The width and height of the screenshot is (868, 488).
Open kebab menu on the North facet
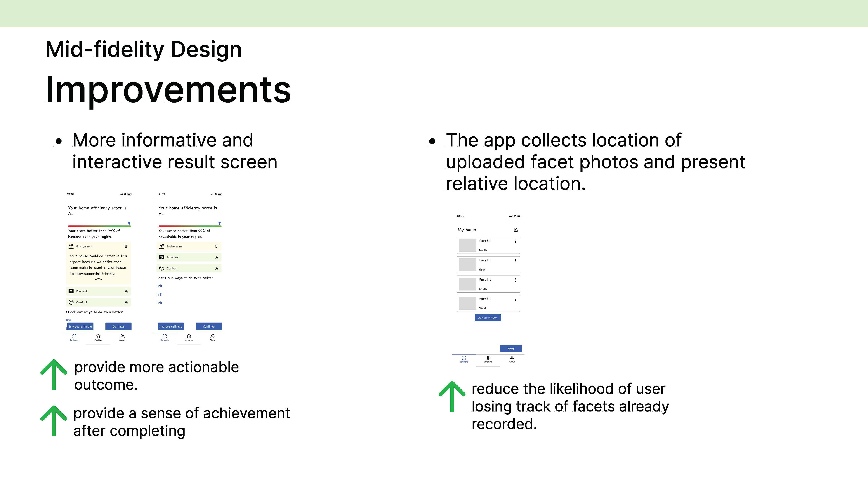(x=516, y=241)
